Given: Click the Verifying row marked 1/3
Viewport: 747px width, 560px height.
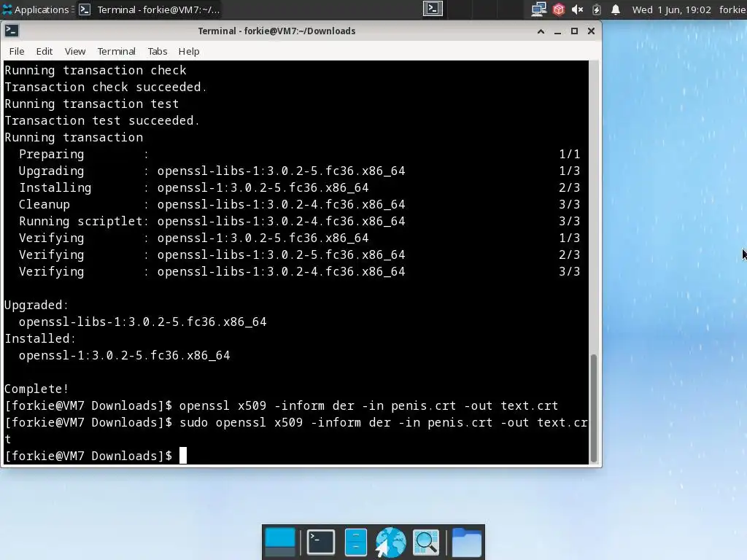Looking at the screenshot, I should tap(299, 238).
